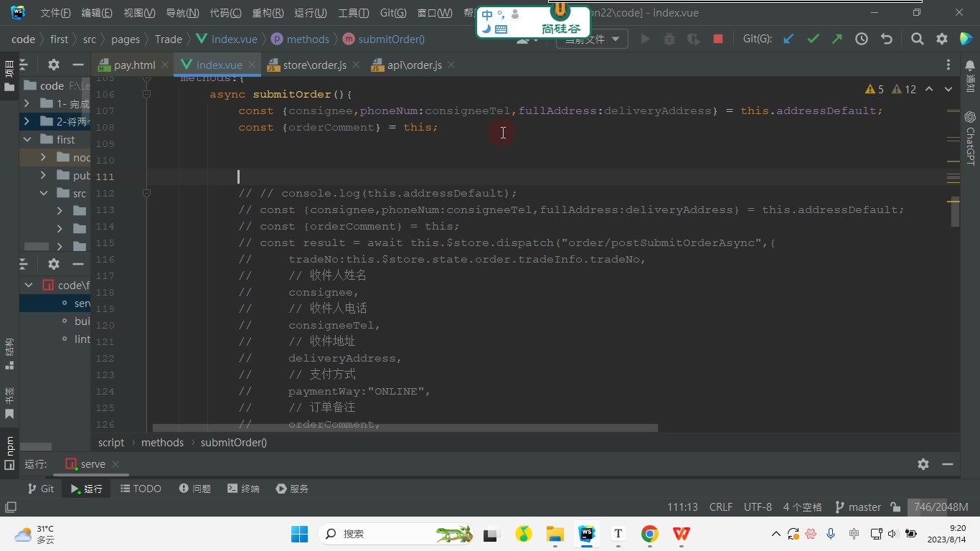The image size is (980, 551).
Task: Fold the submitOrder method at line 106
Action: point(146,94)
